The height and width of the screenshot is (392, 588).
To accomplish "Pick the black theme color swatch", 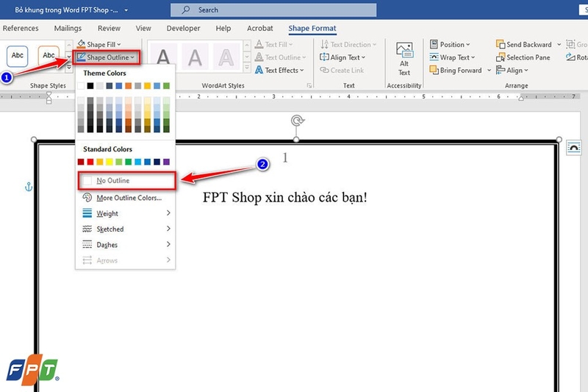I will (x=90, y=86).
